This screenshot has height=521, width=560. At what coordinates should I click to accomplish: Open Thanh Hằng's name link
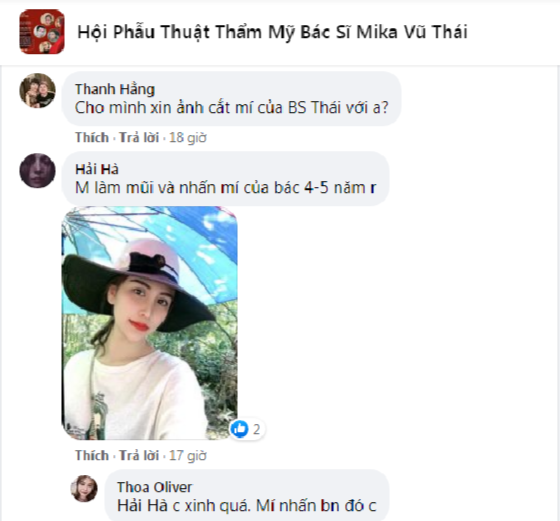pos(115,89)
